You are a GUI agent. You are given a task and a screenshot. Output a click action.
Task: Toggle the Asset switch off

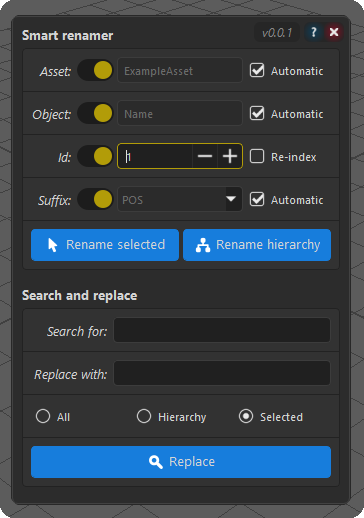(x=95, y=70)
